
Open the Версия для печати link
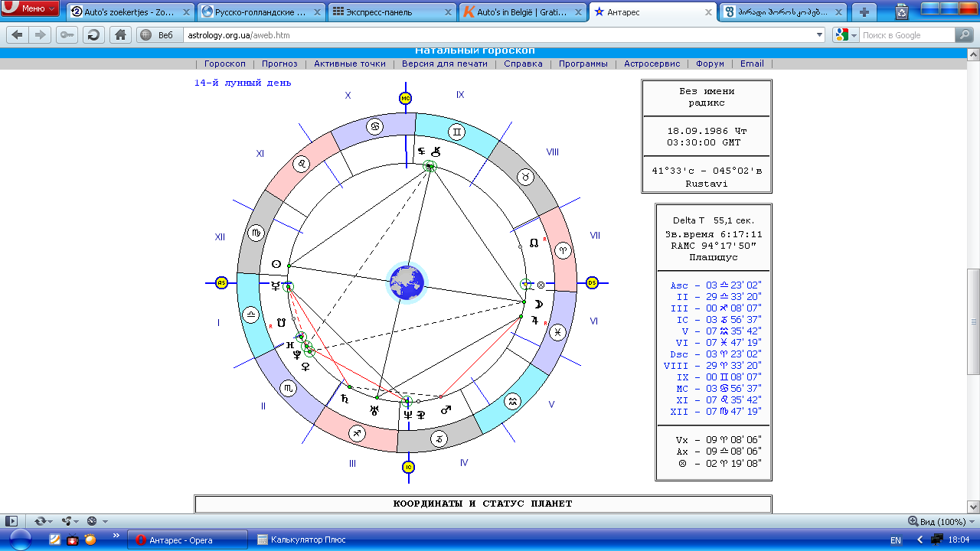(445, 64)
